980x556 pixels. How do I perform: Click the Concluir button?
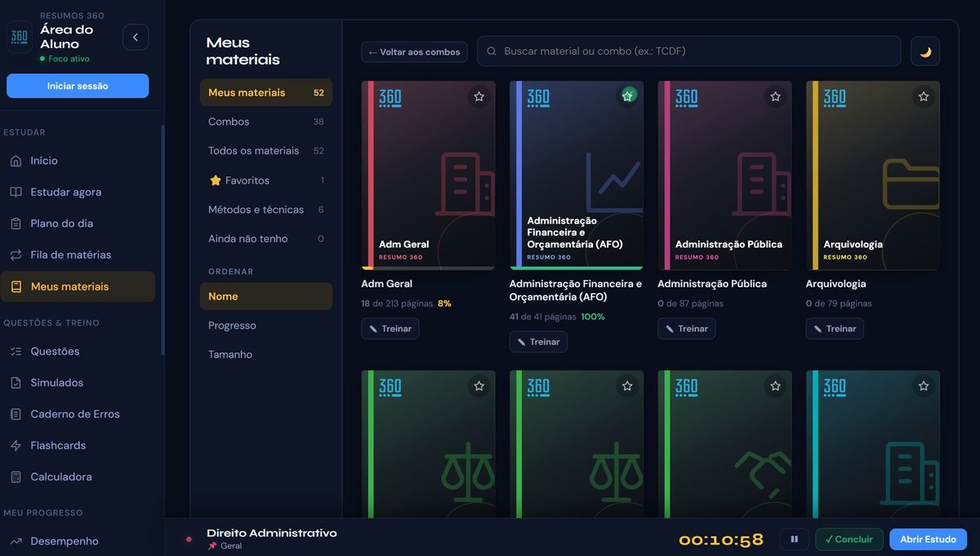[x=849, y=540]
